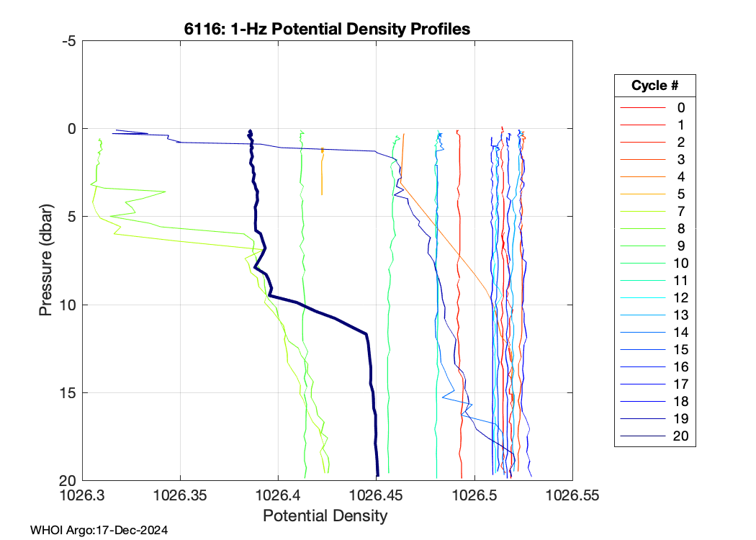
Task: Click the 'Potential Density' x-axis label
Action: tap(325, 516)
